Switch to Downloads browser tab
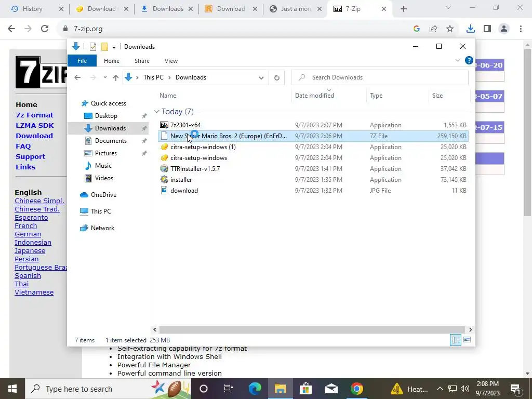 pos(168,9)
